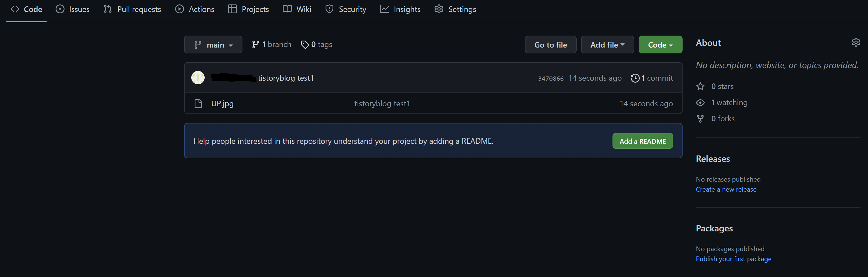The width and height of the screenshot is (868, 277).
Task: Expand the green Code dropdown
Action: 660,44
